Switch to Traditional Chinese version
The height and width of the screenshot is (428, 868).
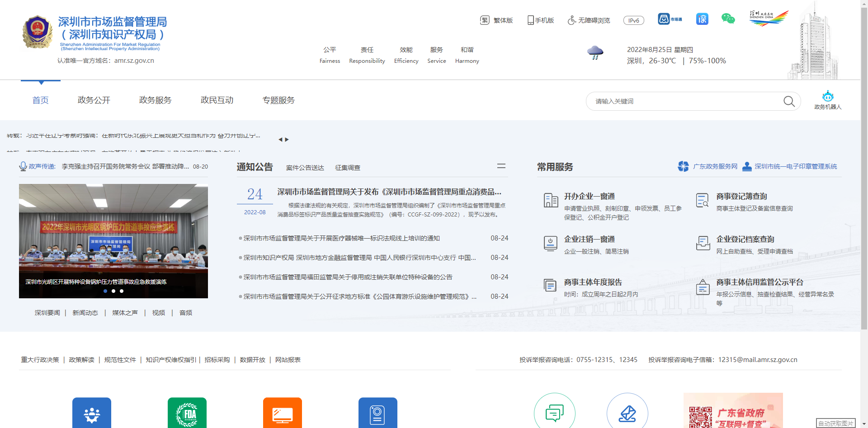pos(496,20)
